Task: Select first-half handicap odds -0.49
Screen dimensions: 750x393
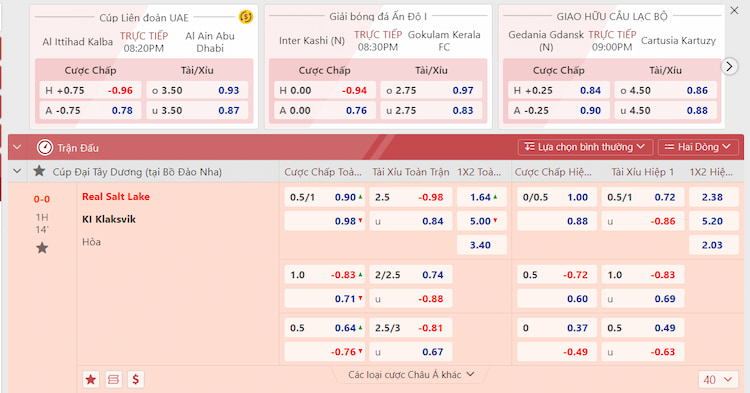Action: click(557, 352)
